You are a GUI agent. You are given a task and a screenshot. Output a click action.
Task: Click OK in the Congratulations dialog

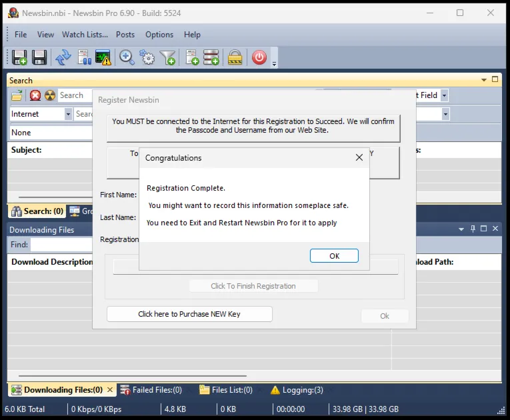point(334,256)
